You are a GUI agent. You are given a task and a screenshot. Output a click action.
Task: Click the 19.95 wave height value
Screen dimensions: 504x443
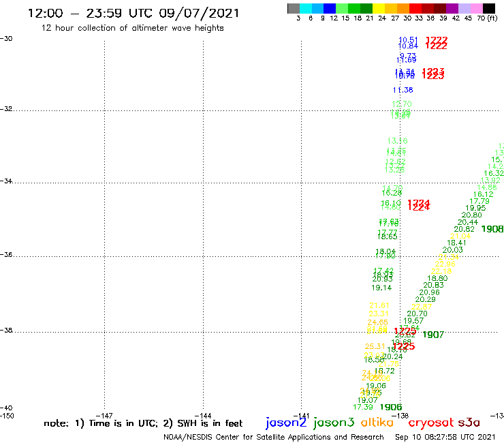(x=475, y=208)
